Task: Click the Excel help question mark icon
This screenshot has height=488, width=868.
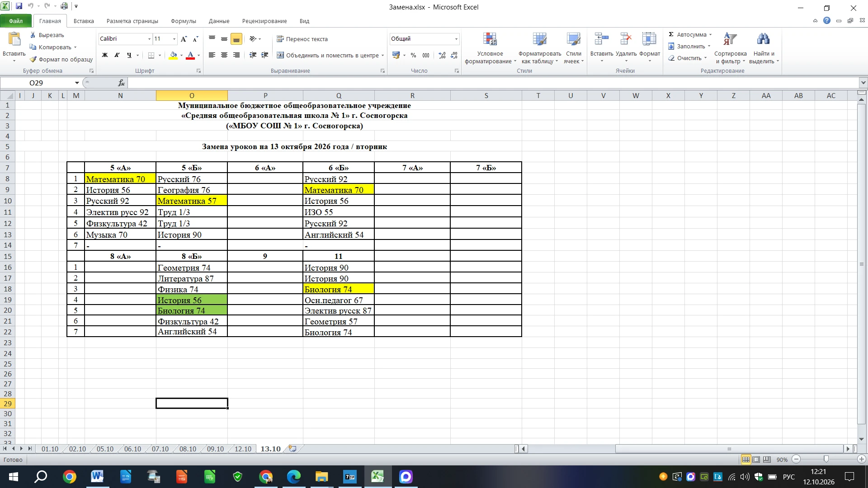Action: (x=827, y=20)
